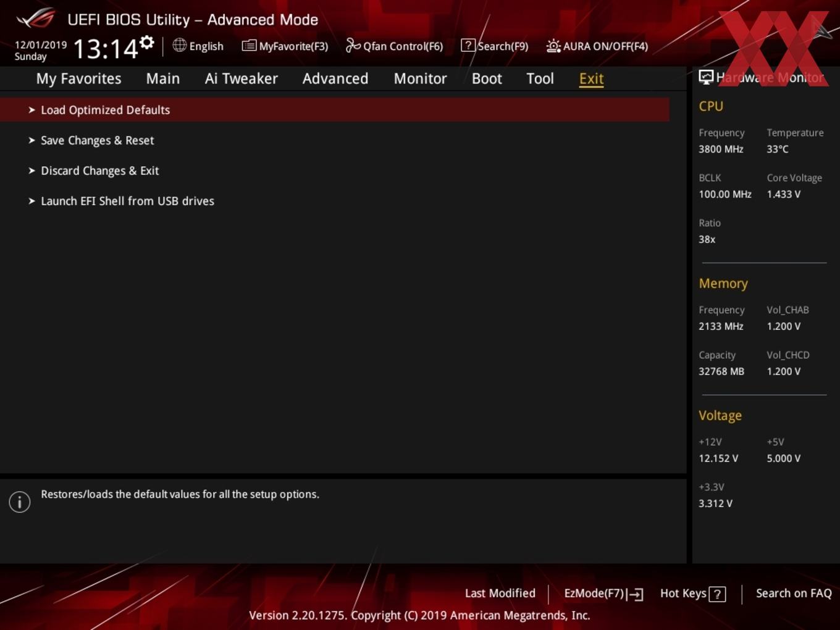
Task: Open Search on FAQ link
Action: 794,593
